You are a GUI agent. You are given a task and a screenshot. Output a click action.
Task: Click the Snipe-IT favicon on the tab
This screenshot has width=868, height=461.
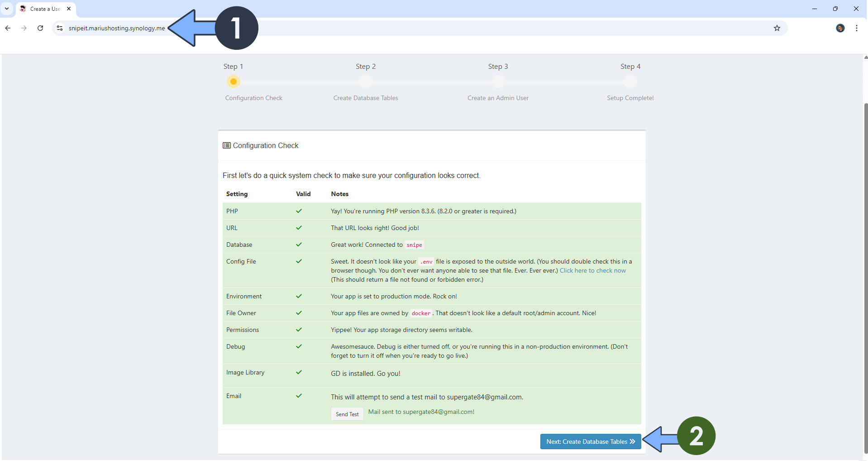pos(23,9)
